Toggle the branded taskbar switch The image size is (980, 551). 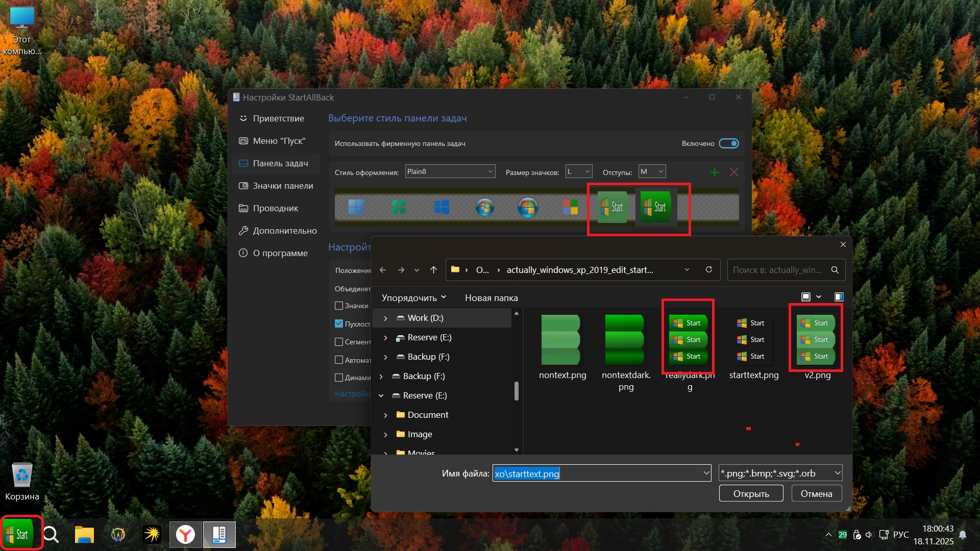click(728, 143)
